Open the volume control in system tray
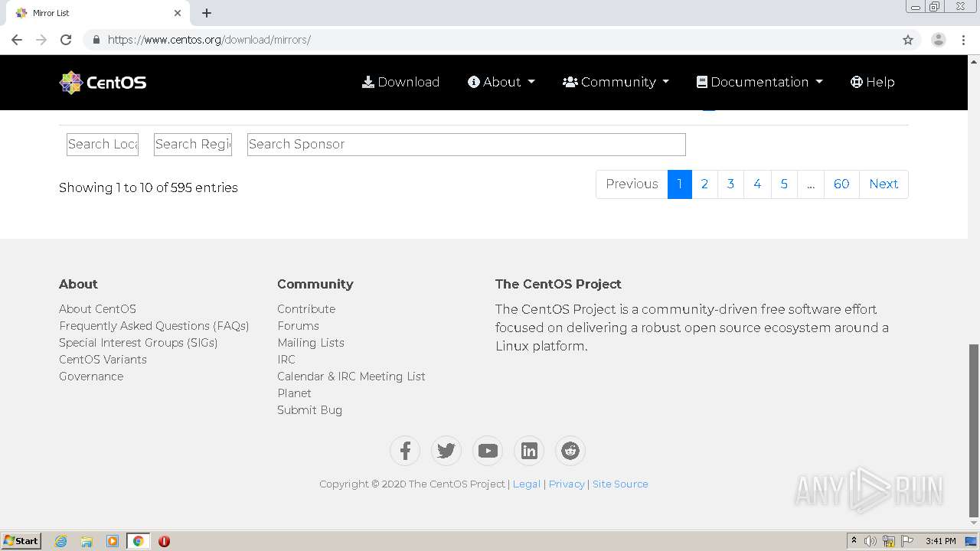The image size is (980, 551). (871, 541)
